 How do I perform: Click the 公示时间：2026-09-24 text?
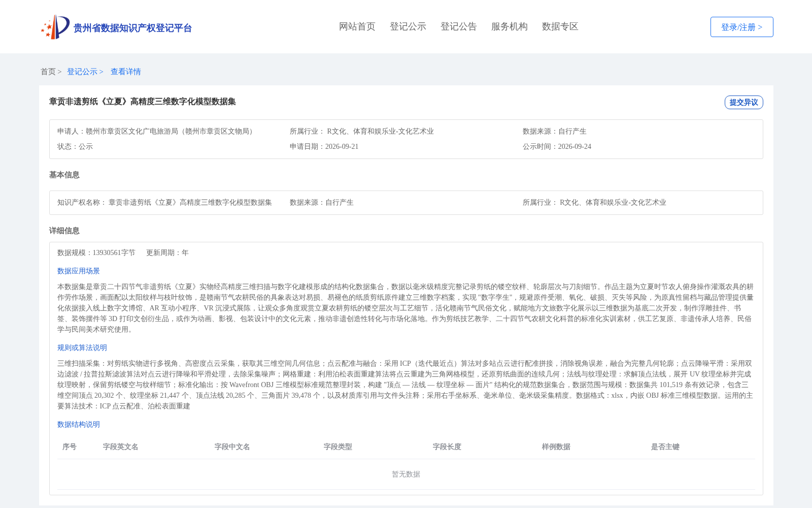[557, 146]
